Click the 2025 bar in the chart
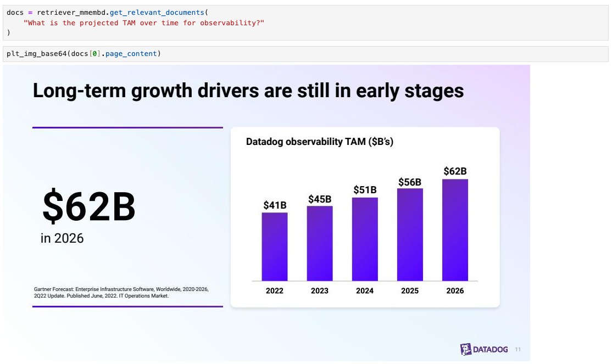 [x=410, y=234]
